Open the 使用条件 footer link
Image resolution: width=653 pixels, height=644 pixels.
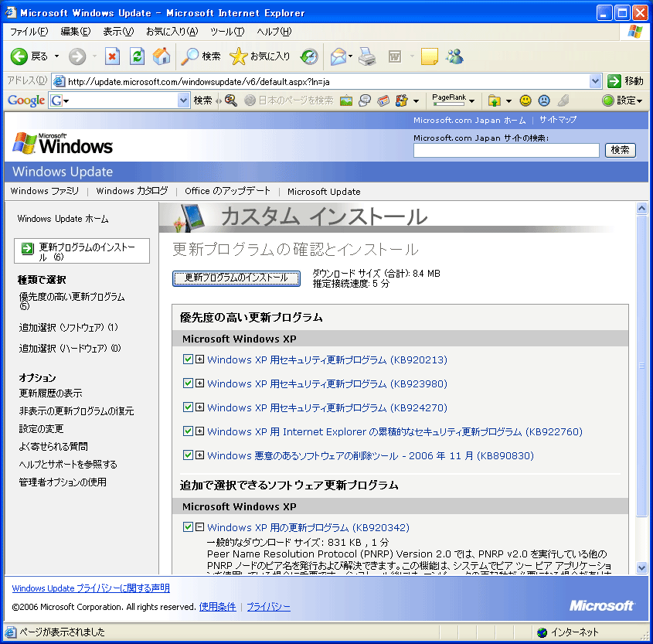pyautogui.click(x=217, y=607)
